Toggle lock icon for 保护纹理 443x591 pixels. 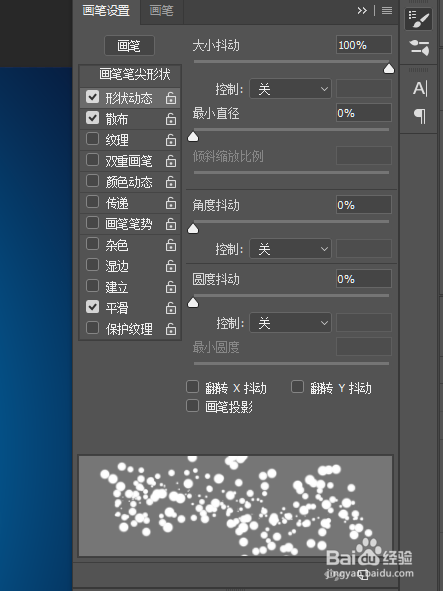pyautogui.click(x=171, y=329)
